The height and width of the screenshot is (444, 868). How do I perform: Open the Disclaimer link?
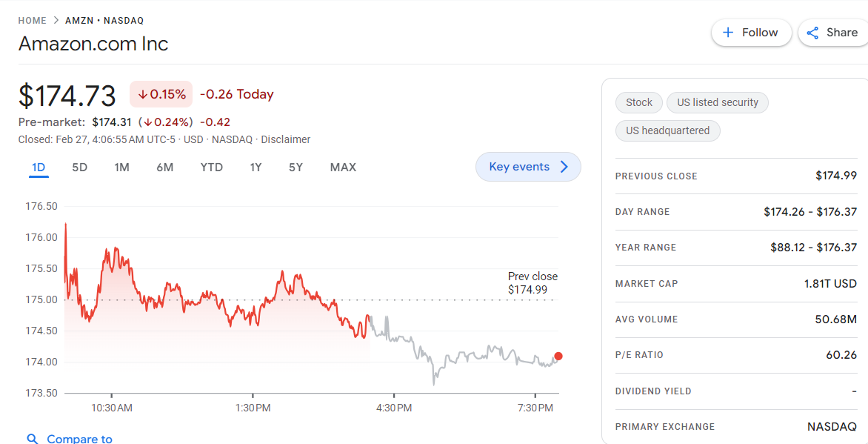click(286, 139)
